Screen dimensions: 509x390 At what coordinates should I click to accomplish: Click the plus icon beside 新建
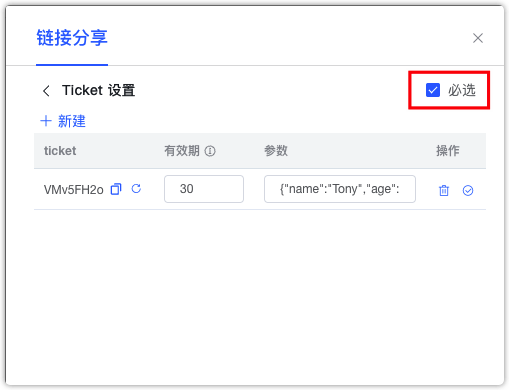point(46,121)
